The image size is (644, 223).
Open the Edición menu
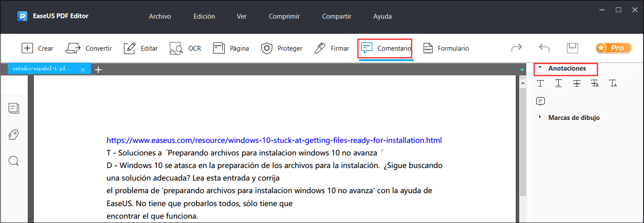(x=204, y=16)
